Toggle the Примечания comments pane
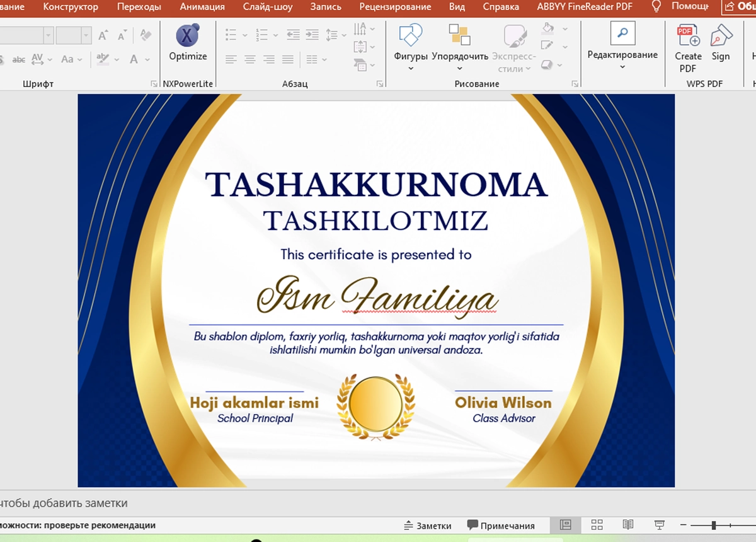This screenshot has height=542, width=756. coord(501,526)
